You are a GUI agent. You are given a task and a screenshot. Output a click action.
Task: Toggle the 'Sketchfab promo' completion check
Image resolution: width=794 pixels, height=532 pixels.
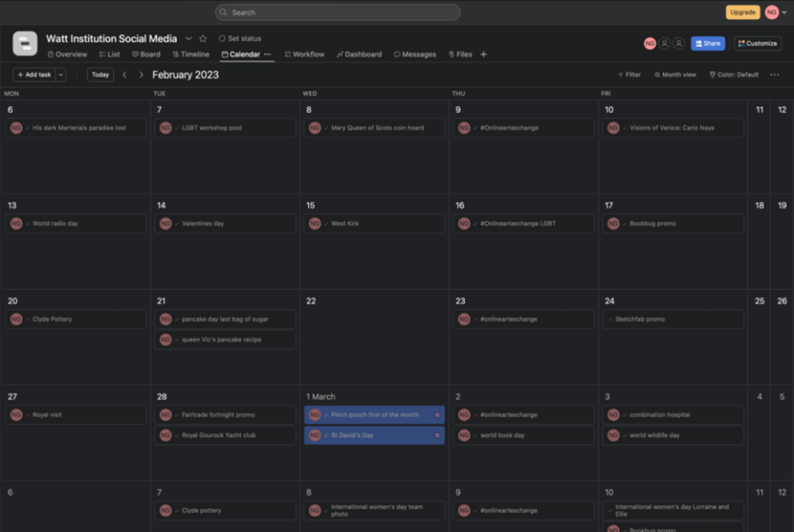point(611,320)
